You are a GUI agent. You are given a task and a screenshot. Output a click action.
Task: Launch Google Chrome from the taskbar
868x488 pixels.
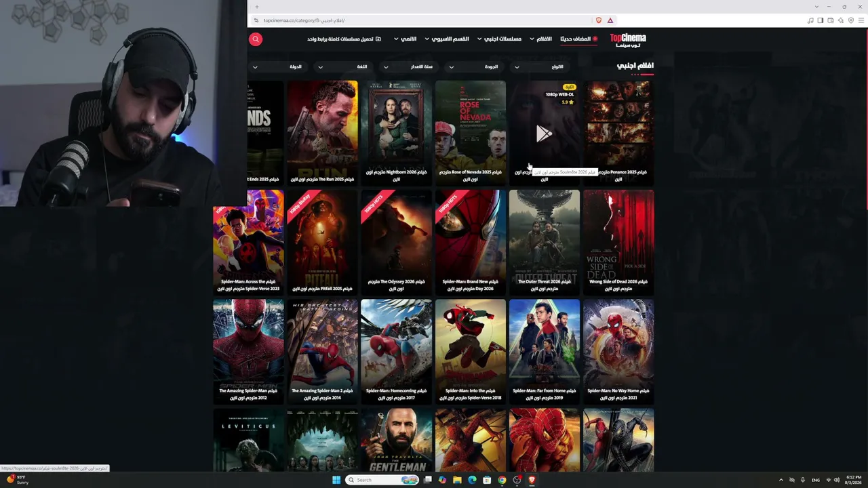[x=502, y=480]
